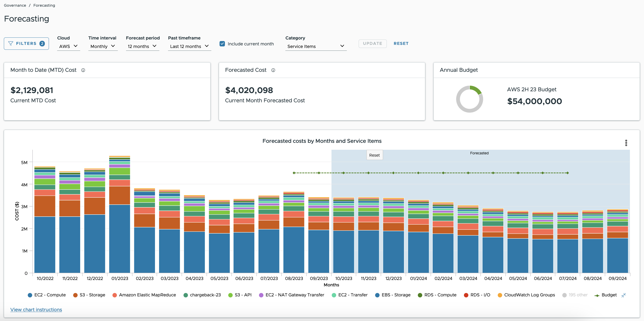Click the filter count badge
This screenshot has width=644, height=321.
click(42, 44)
